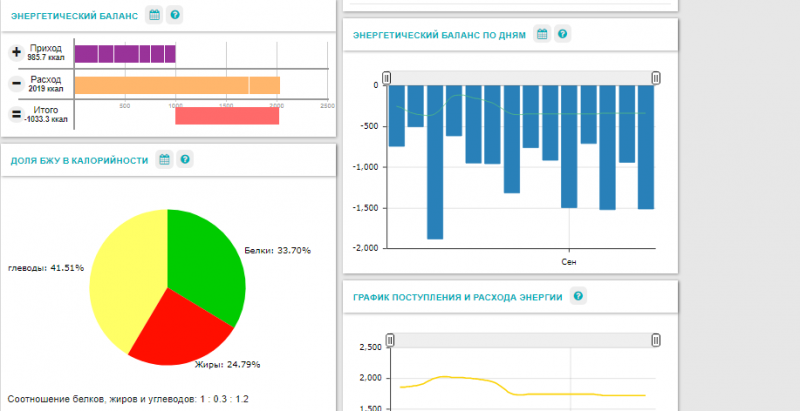
Task: Show help for Доля БЖУ в калорийности
Action: point(185,159)
